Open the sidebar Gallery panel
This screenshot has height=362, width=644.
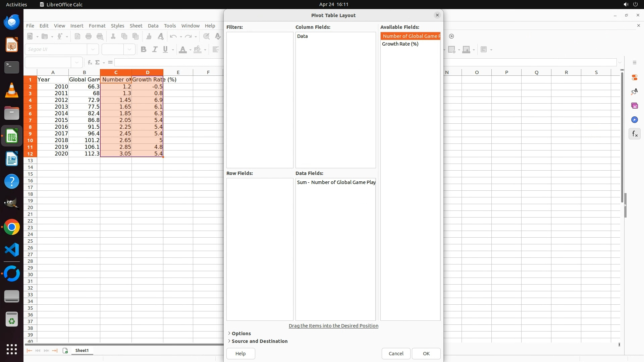coord(634,106)
